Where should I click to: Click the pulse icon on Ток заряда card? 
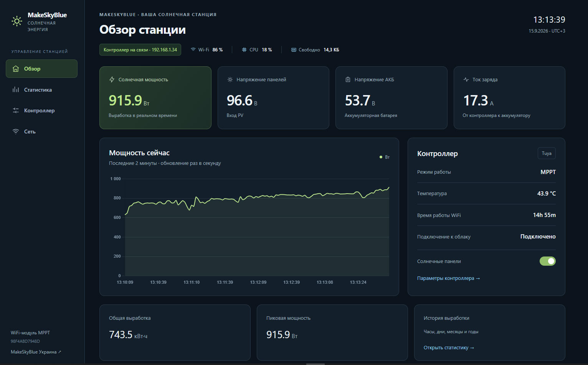click(466, 80)
